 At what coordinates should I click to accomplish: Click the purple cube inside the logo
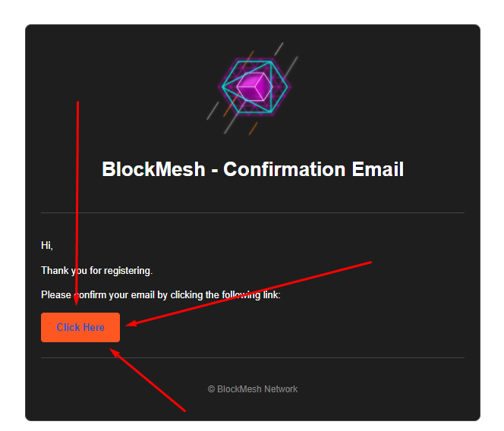(254, 87)
